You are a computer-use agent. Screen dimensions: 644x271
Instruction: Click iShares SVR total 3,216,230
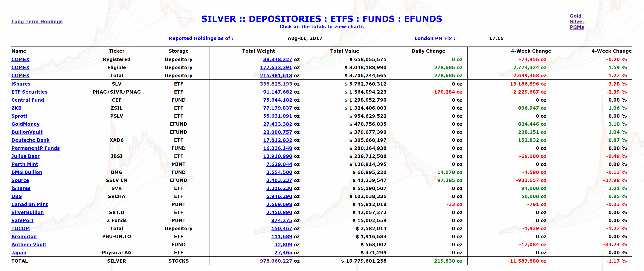point(279,188)
